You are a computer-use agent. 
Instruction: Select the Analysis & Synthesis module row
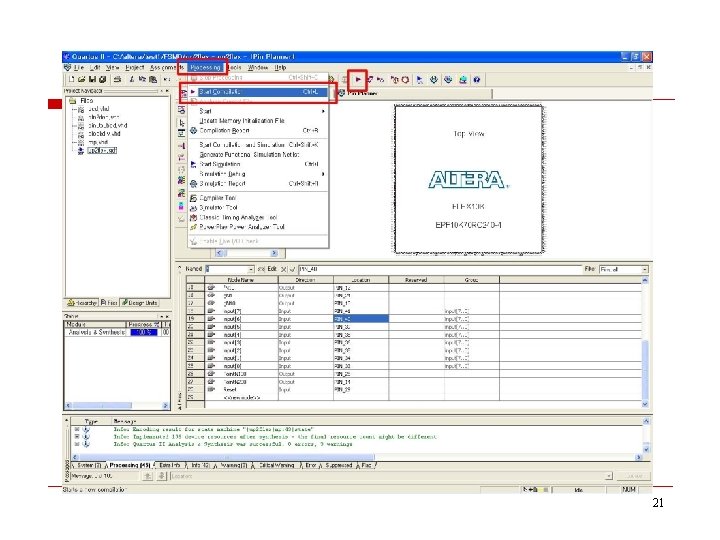[x=117, y=332]
